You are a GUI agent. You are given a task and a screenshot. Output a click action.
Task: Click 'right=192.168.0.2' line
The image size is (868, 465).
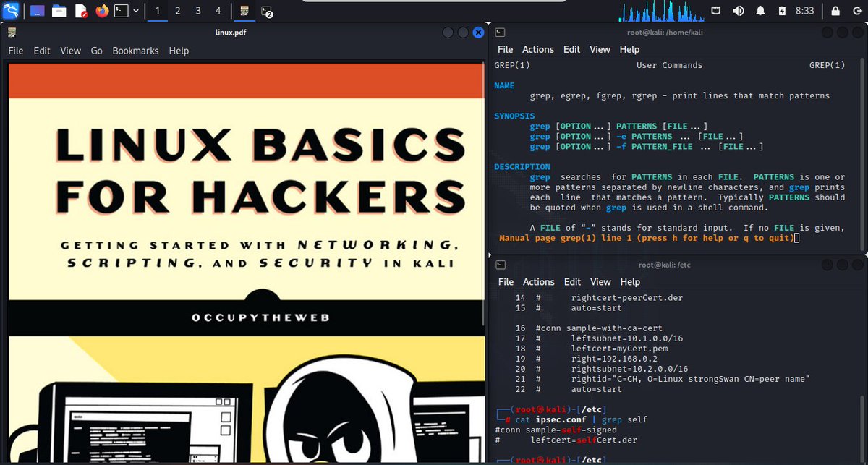pos(615,358)
